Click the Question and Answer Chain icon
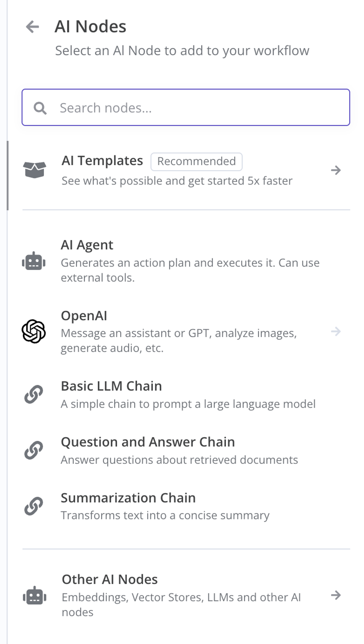364x644 pixels. point(34,450)
